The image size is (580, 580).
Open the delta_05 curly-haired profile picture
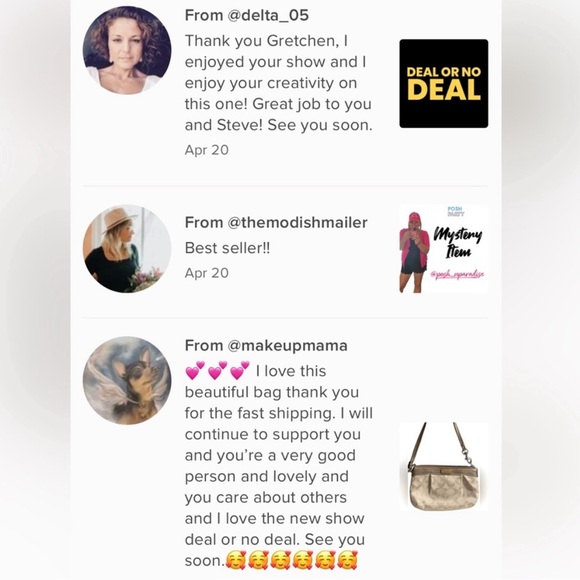[x=127, y=50]
